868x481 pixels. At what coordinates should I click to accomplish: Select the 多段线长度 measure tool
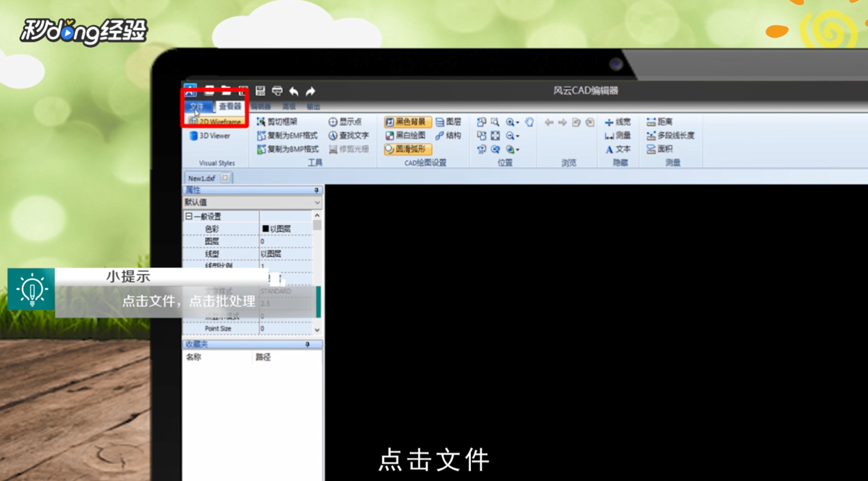[670, 135]
